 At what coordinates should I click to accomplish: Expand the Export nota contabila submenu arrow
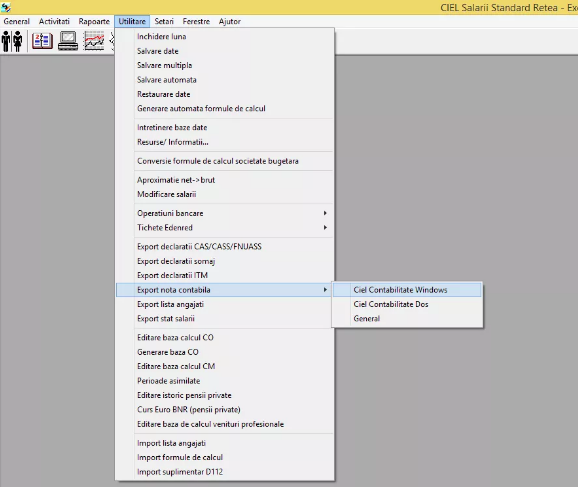(325, 290)
